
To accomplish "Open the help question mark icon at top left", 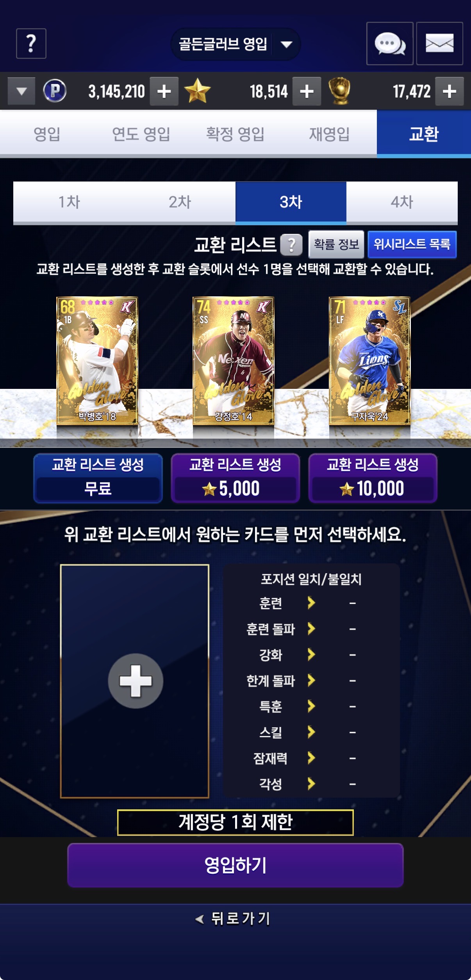I will tap(31, 43).
